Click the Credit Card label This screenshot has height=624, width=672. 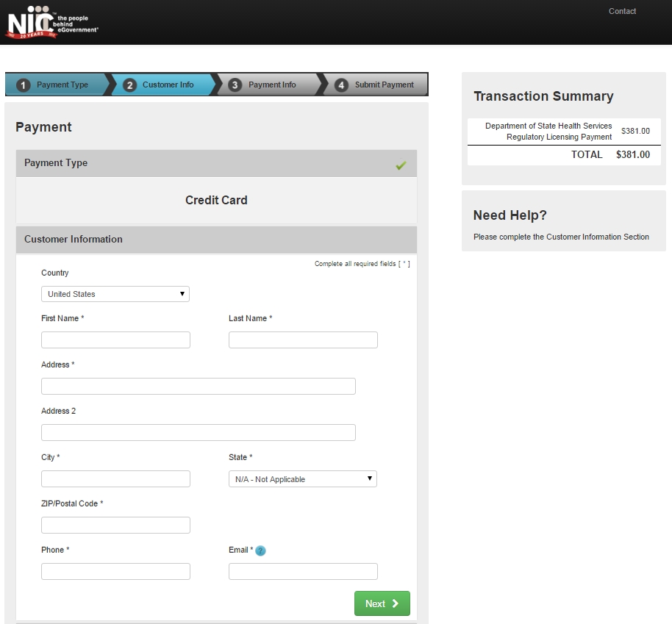216,200
